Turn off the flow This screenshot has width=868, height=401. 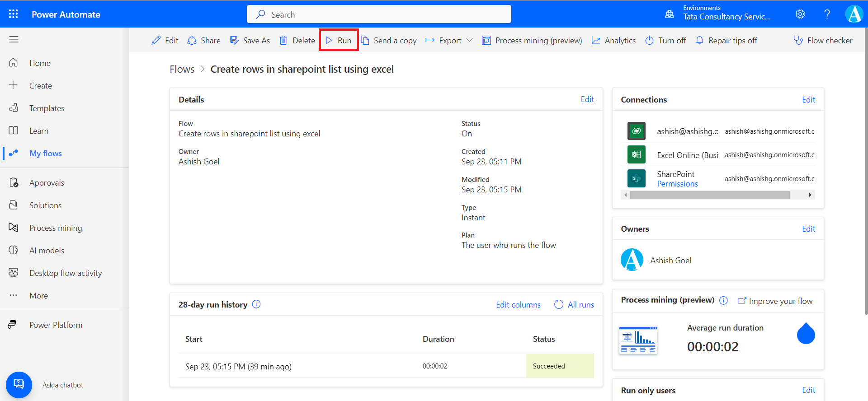[665, 41]
